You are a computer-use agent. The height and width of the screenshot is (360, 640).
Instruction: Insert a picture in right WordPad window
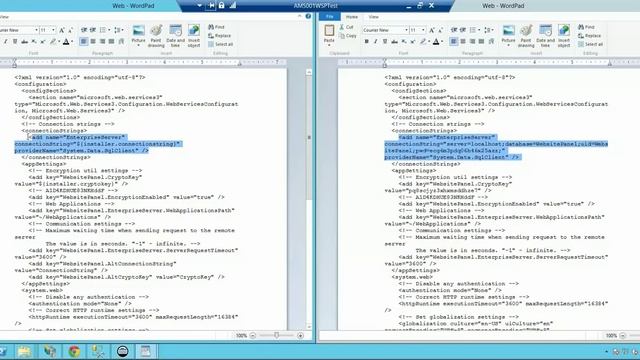tap(508, 36)
